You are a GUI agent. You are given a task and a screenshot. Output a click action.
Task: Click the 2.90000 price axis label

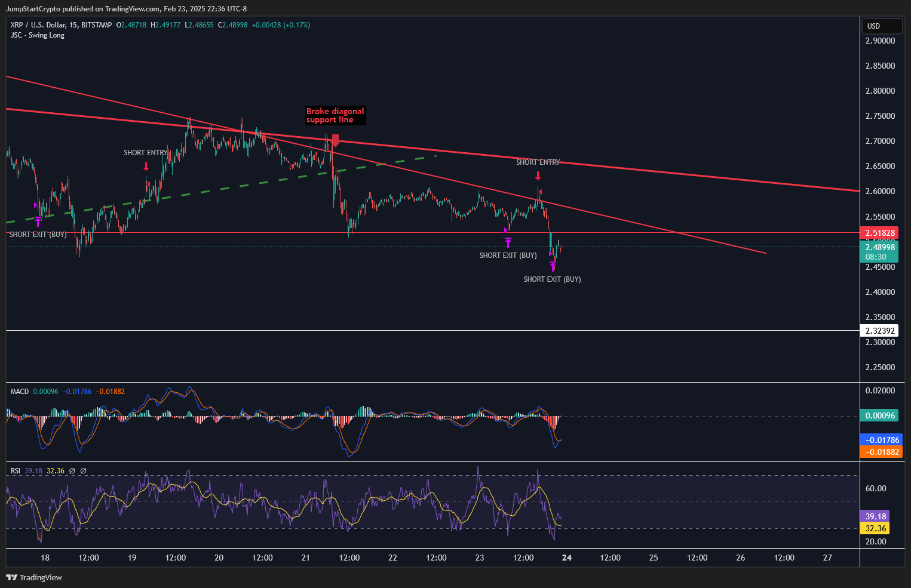(x=880, y=41)
